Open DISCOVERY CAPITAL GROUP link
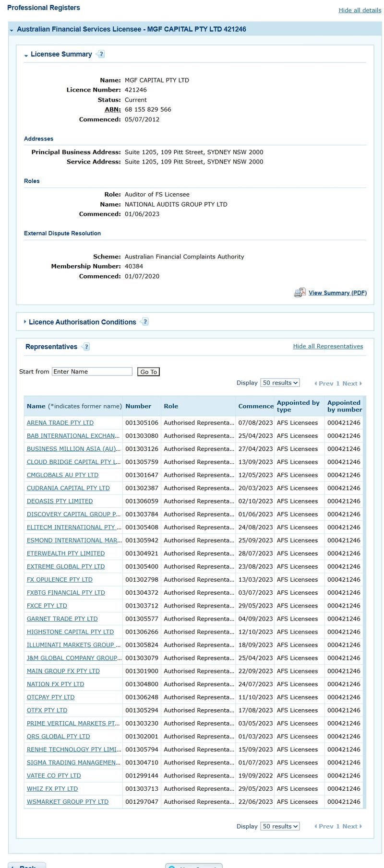Image resolution: width=384 pixels, height=868 pixels. point(73,514)
